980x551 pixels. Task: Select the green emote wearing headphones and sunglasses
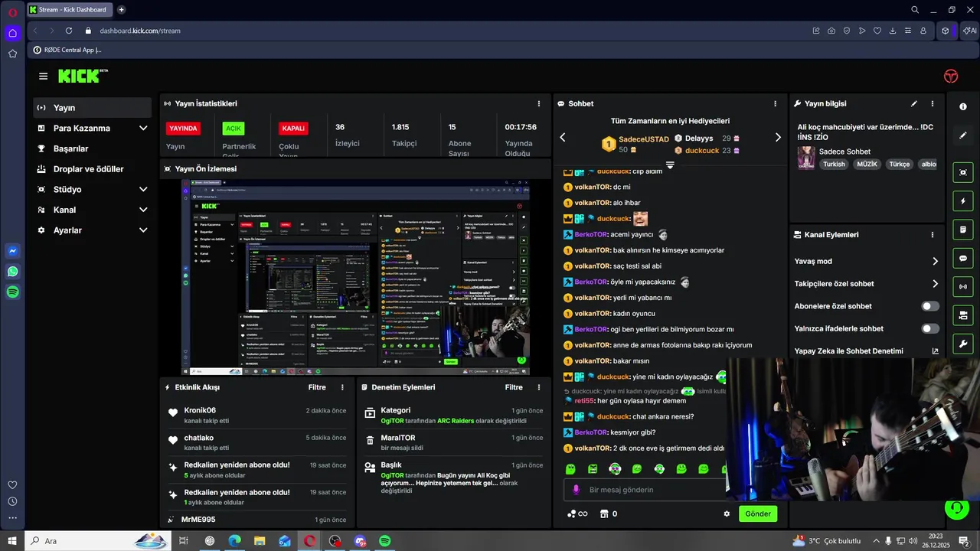(x=615, y=468)
